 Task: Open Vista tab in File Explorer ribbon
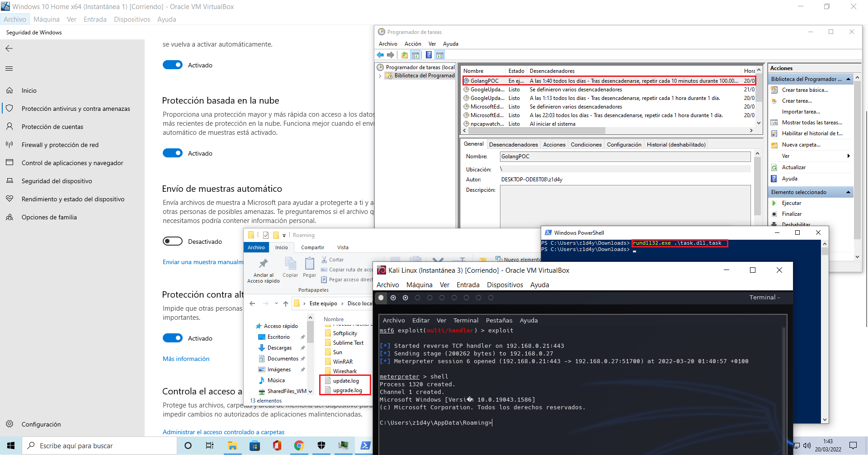point(343,247)
